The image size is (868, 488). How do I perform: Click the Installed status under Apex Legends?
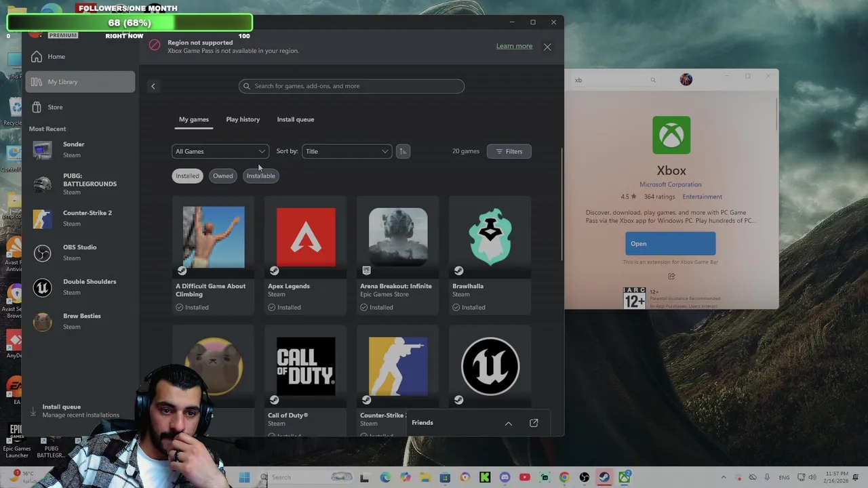pyautogui.click(x=285, y=308)
